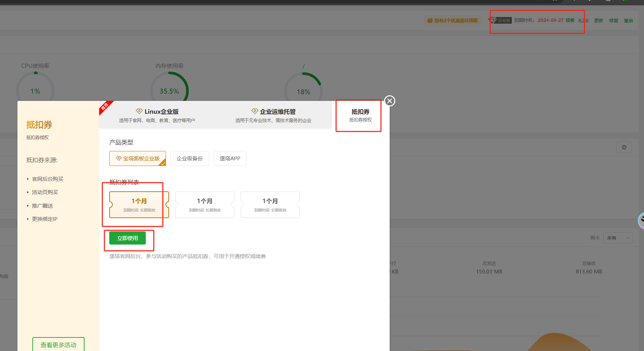This screenshot has height=351, width=644.
Task: Choose 宝塔面板企业版 product type
Action: [x=137, y=158]
